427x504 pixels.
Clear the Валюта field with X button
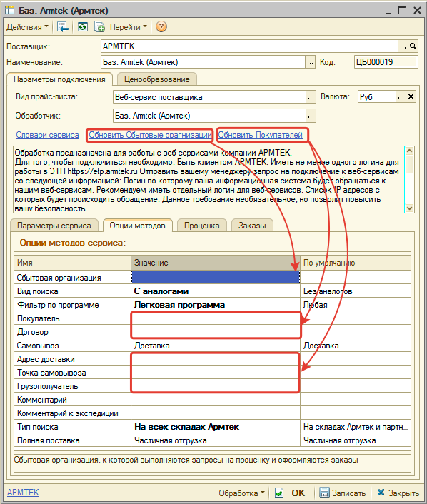coord(411,96)
